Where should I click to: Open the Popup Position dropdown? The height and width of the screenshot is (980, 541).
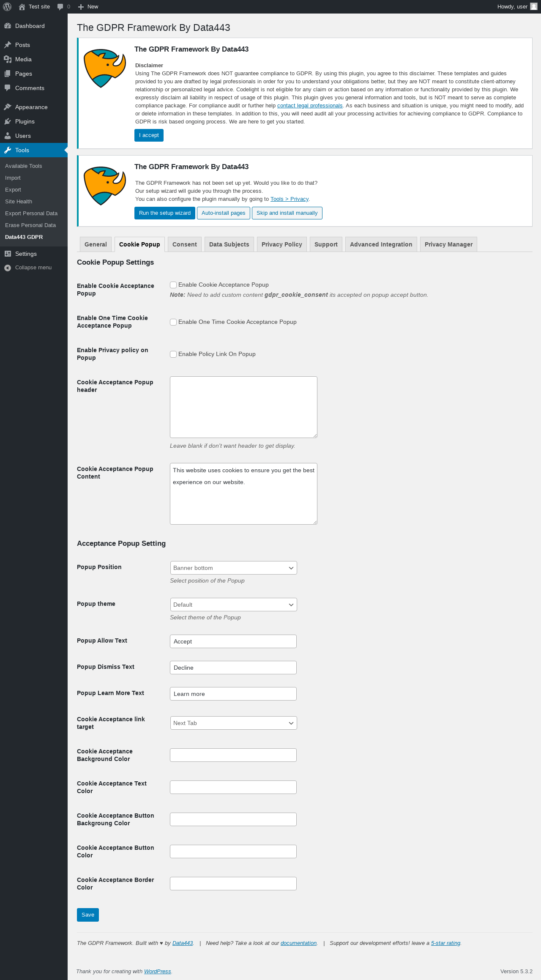233,568
